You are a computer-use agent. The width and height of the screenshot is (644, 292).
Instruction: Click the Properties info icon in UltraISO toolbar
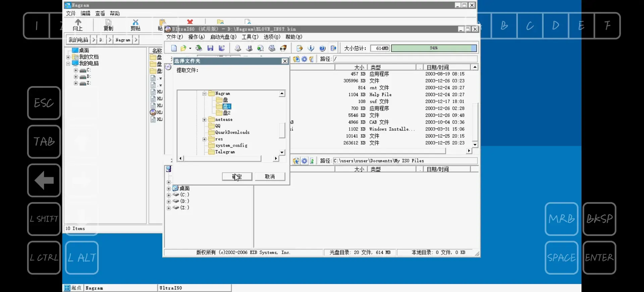311,48
